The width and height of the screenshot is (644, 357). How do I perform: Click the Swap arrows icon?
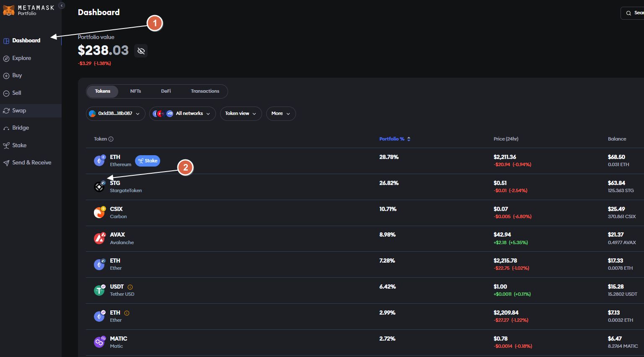coord(6,111)
